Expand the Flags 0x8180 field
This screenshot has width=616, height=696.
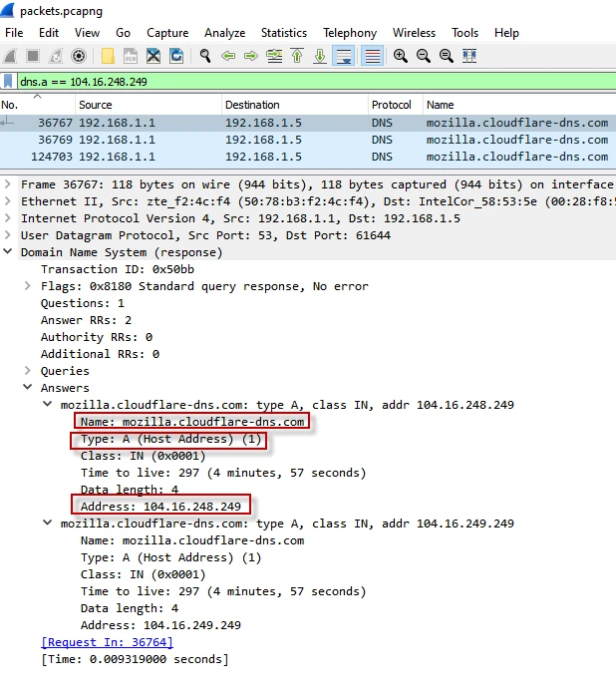pyautogui.click(x=28, y=286)
